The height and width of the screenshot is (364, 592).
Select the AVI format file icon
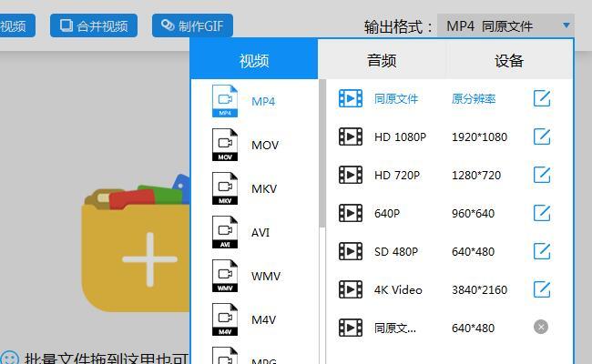[x=225, y=232]
